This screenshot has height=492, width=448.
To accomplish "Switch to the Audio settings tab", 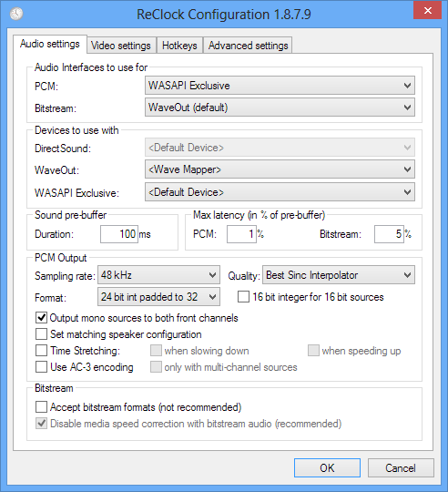I will (50, 44).
